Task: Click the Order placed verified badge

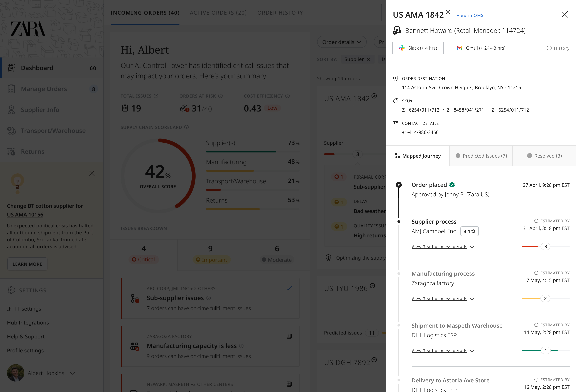Action: coord(452,185)
